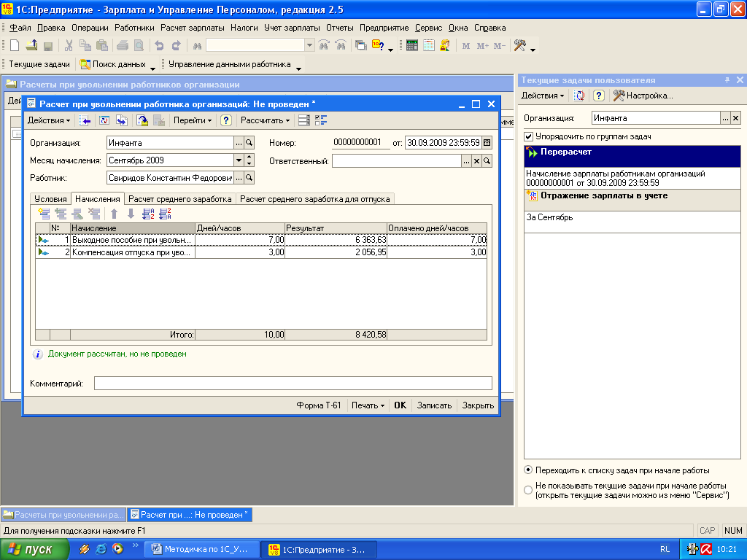Switch to Методичка по 1С taskbar window
This screenshot has height=560, width=747.
click(201, 550)
